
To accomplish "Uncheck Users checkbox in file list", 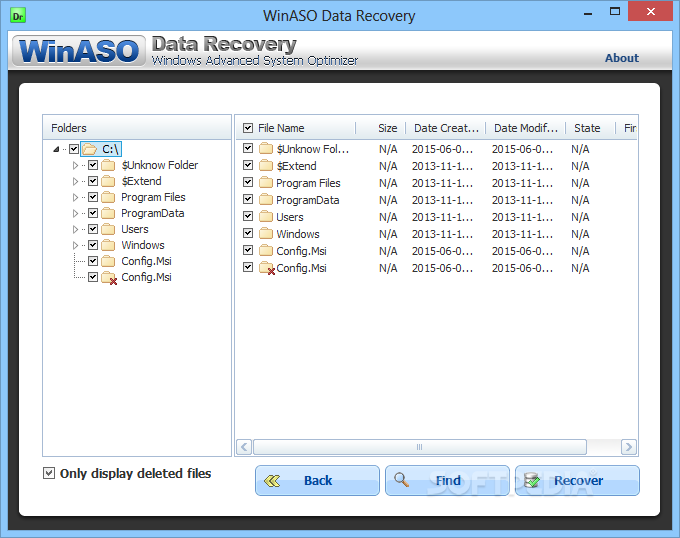I will coord(248,216).
